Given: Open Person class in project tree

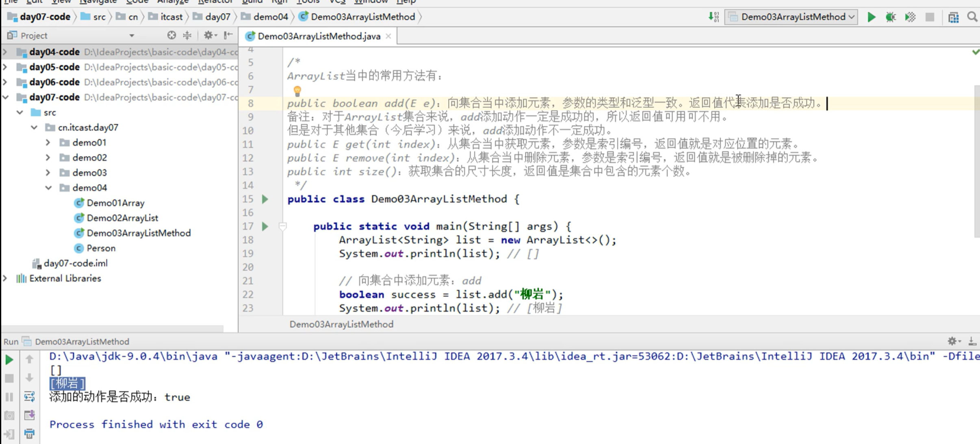Looking at the screenshot, I should (x=101, y=248).
